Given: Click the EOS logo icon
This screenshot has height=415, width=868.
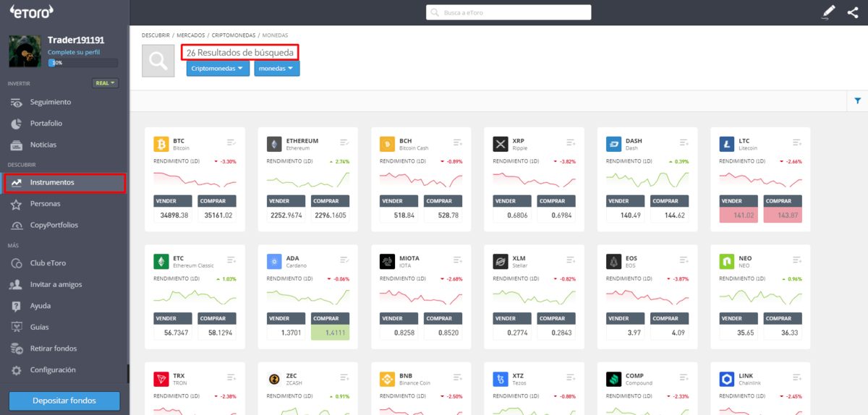Looking at the screenshot, I should (x=613, y=261).
